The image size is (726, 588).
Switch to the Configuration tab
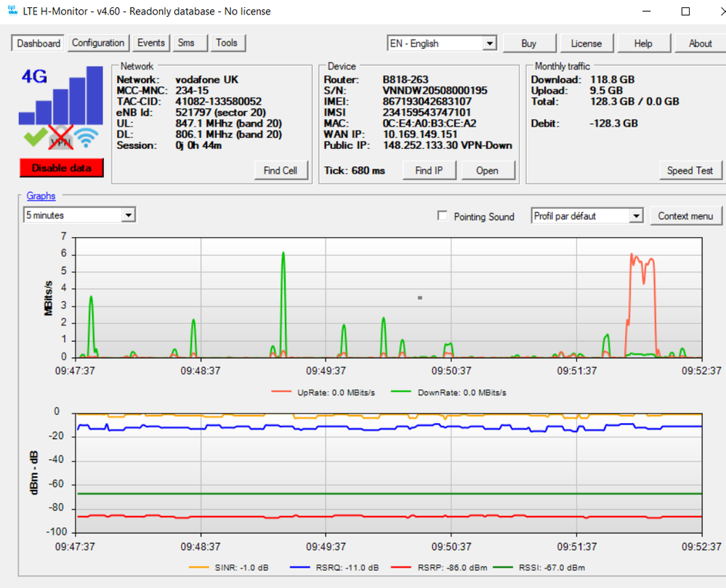98,43
